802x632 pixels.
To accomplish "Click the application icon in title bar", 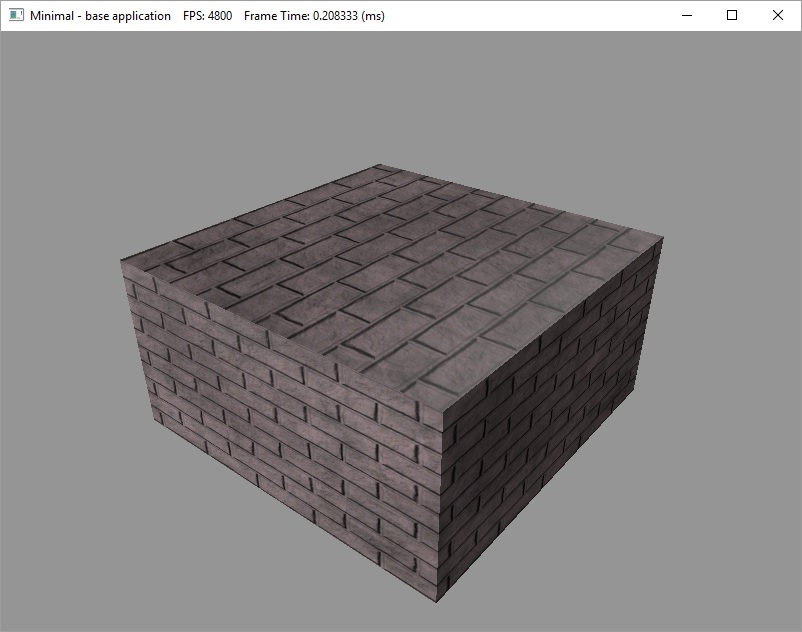I will (x=16, y=16).
